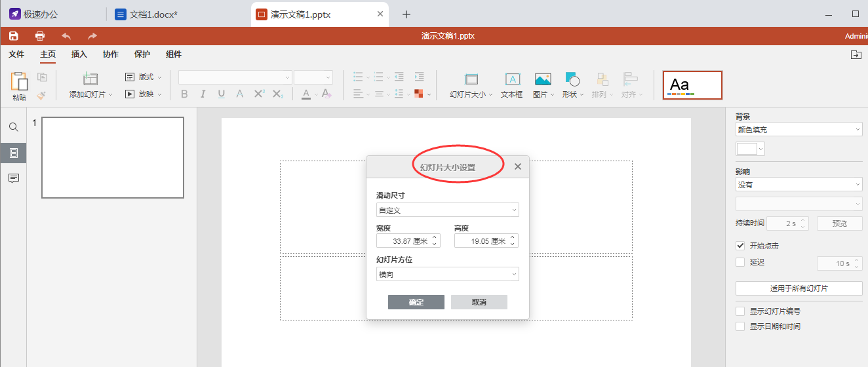Click the paste 粘贴 icon
Screen dimensions: 868x367
click(x=20, y=86)
